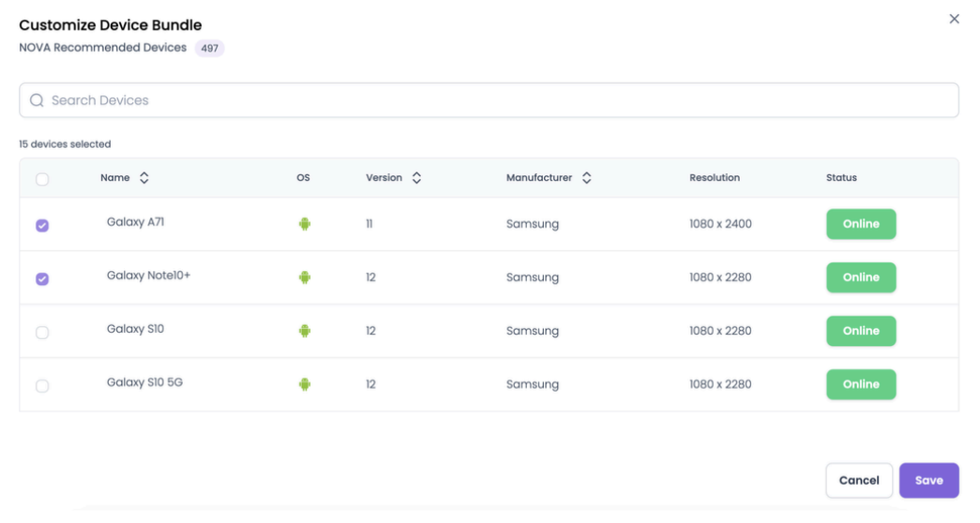The height and width of the screenshot is (523, 980).
Task: Sort devices by the Name column
Action: pos(143,177)
